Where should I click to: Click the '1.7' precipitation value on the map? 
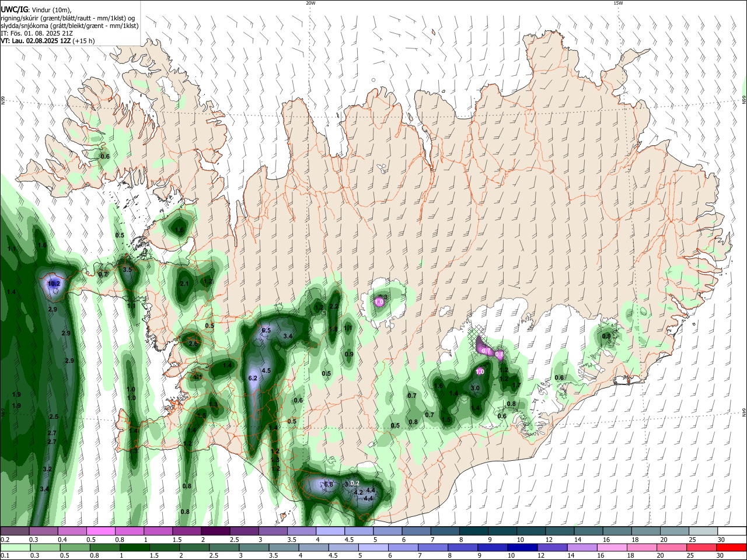point(516,385)
